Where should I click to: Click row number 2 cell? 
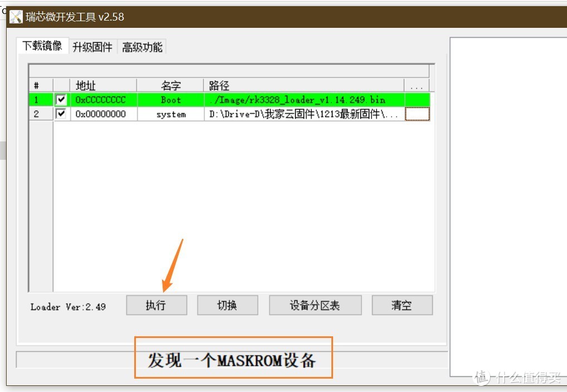coord(41,114)
